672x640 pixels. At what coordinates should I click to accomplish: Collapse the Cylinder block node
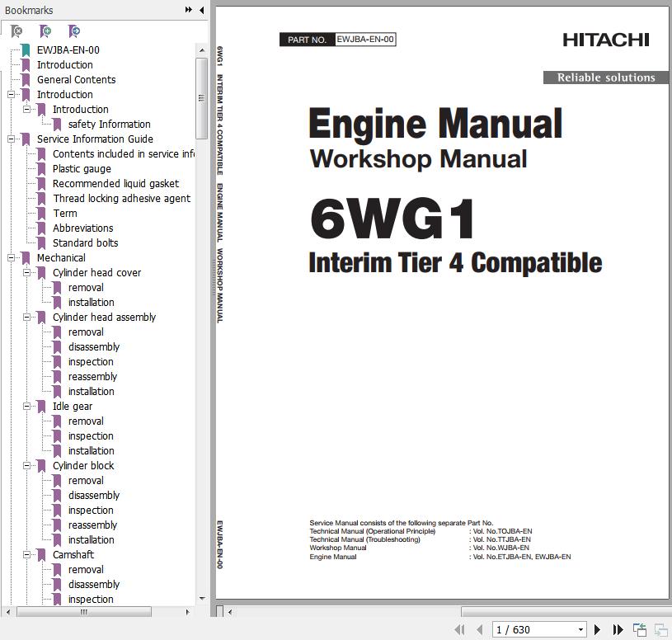click(x=26, y=465)
